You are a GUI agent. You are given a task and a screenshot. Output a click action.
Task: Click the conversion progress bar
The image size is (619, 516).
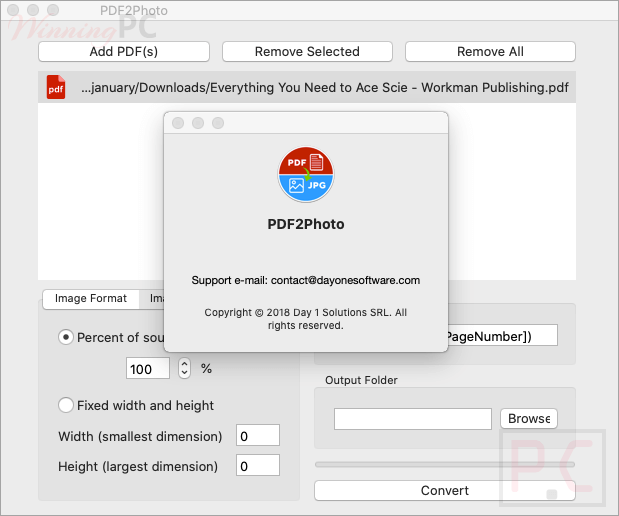point(445,465)
